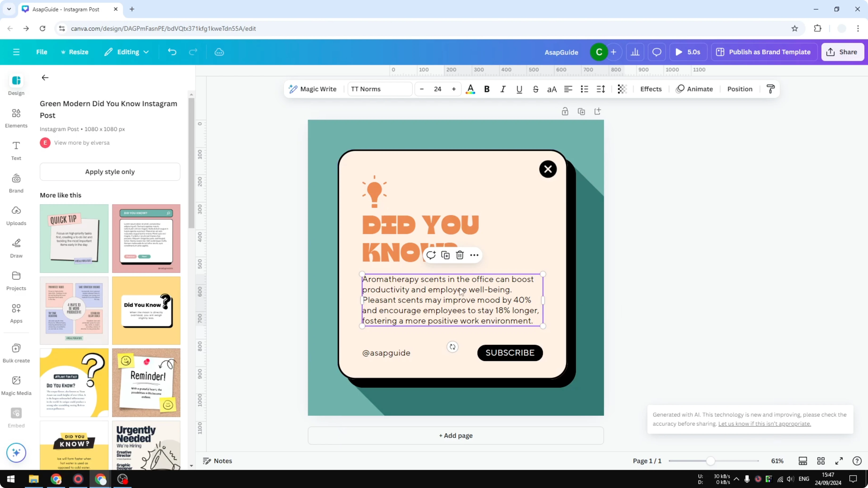
Task: Duplicate the page above canvas
Action: click(x=581, y=112)
